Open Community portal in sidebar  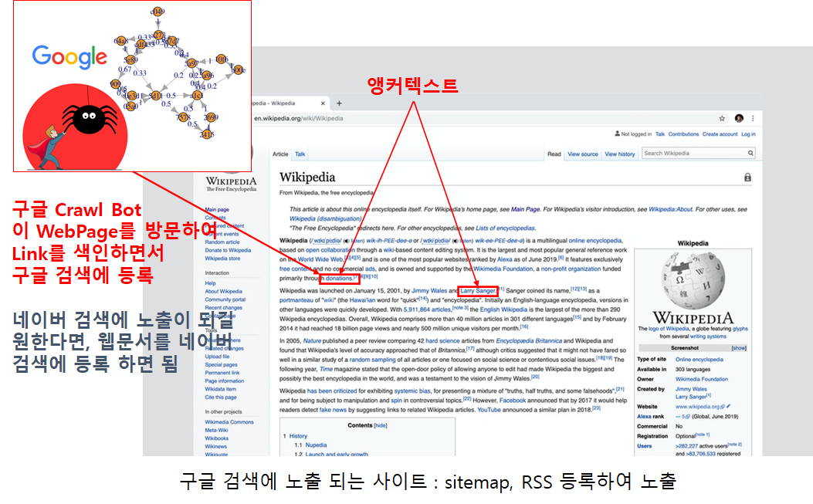point(225,299)
